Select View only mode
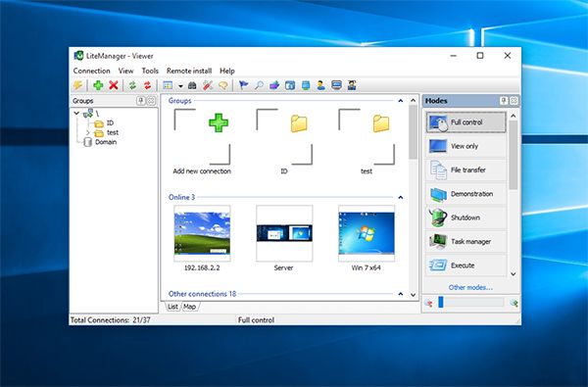The image size is (588, 387). (465, 146)
